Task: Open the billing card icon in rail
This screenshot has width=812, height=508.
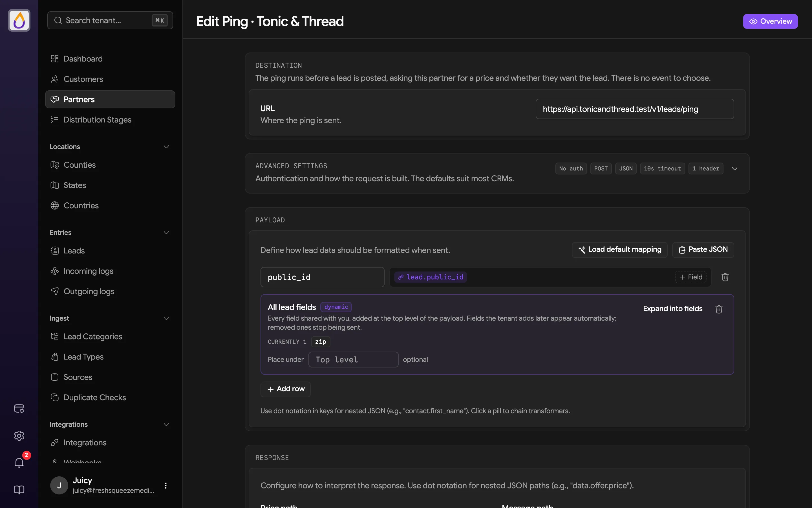Action: coord(19,409)
